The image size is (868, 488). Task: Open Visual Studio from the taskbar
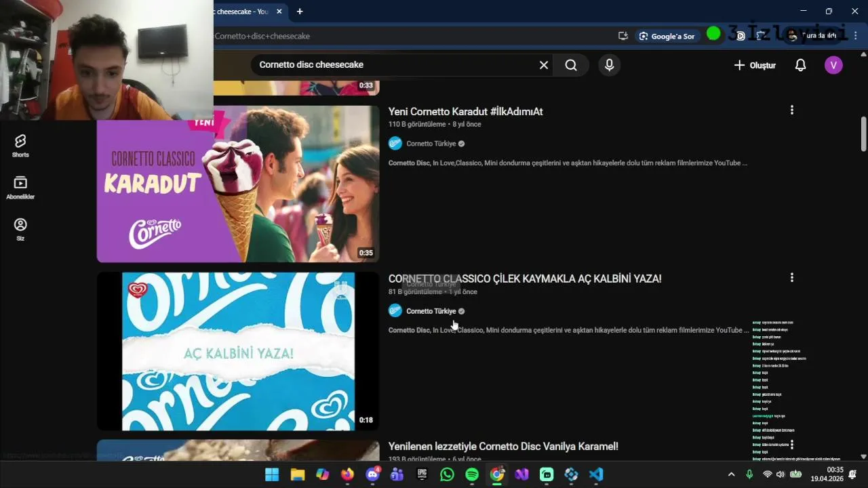coord(521,474)
